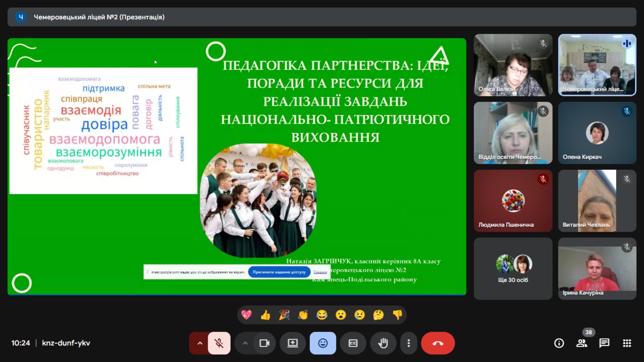Image resolution: width=644 pixels, height=362 pixels.
Task: Send the thumbs down reaction
Action: pos(397,315)
